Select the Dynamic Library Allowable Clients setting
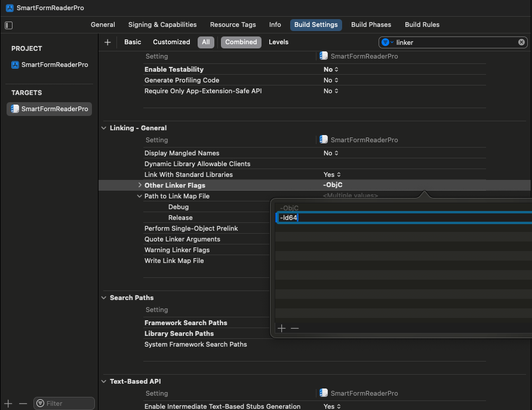The width and height of the screenshot is (532, 410). tap(198, 164)
